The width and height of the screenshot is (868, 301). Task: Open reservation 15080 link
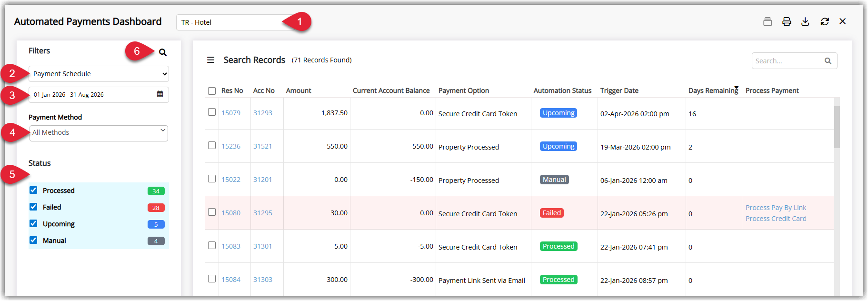point(231,213)
